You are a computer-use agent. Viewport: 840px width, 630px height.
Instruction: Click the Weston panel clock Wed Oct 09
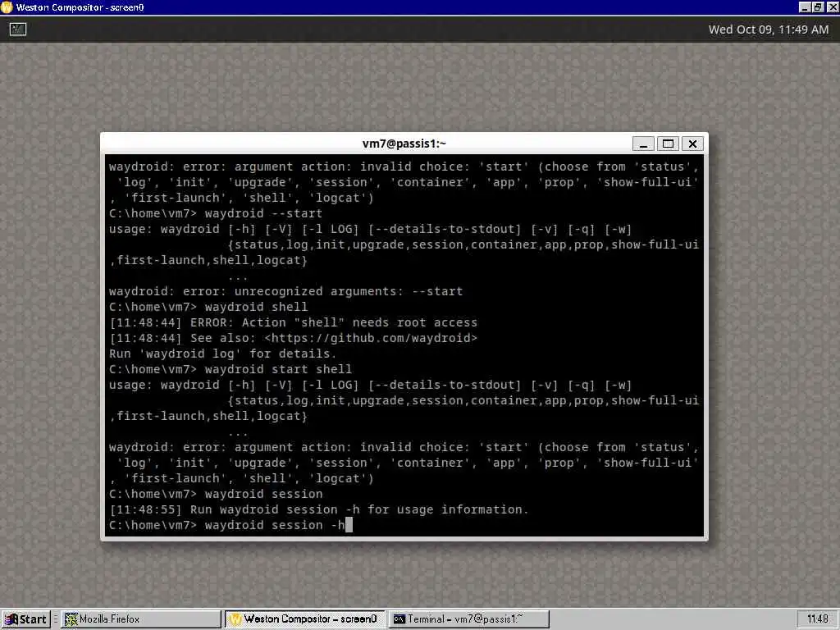[x=768, y=30]
